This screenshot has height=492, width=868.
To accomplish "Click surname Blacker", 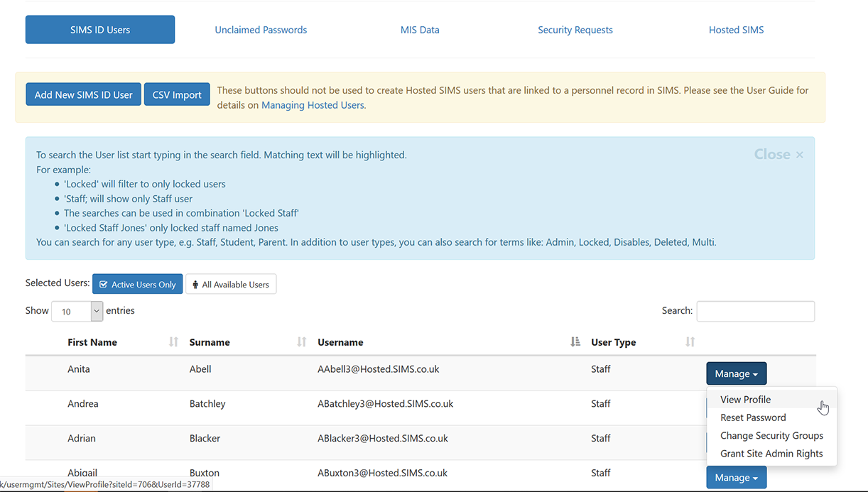I will (x=205, y=439).
